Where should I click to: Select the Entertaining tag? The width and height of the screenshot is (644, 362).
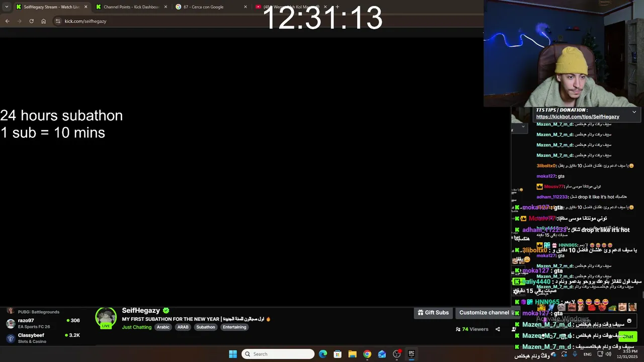[x=234, y=327]
